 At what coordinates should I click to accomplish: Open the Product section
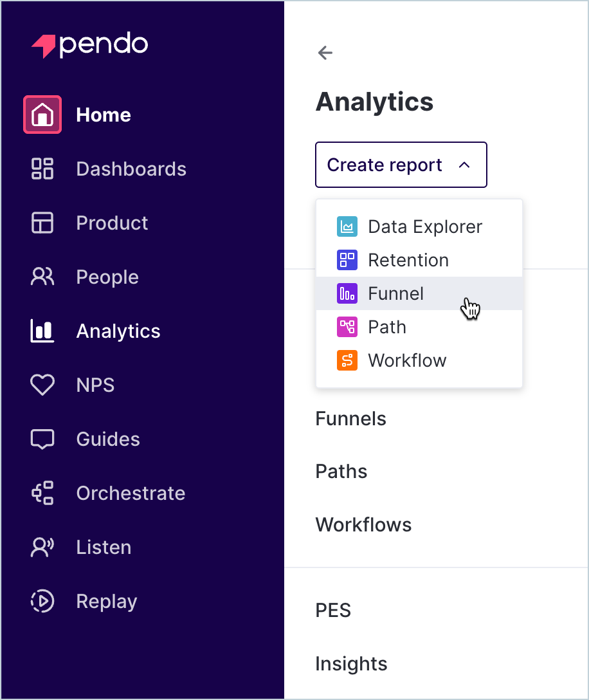pos(112,223)
